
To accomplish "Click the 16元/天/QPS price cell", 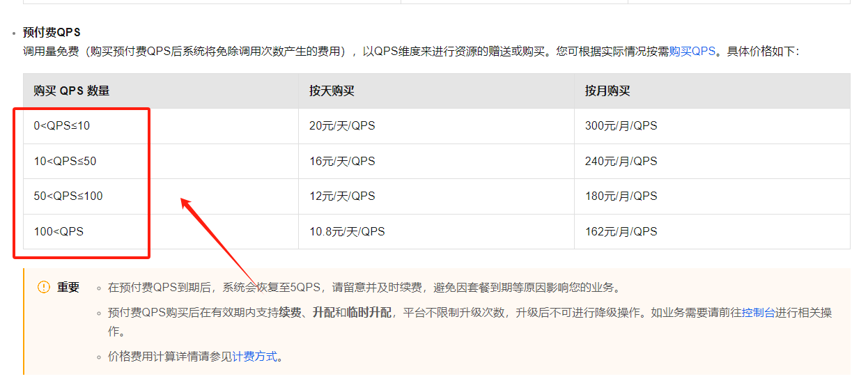I will tap(436, 161).
